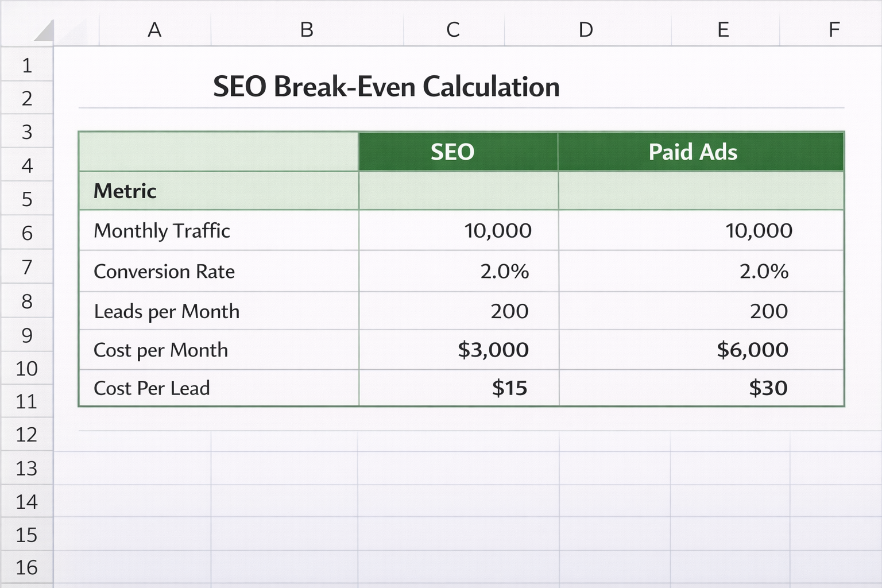Click the $6,000 Paid Ads cost cell
Image resolution: width=882 pixels, height=588 pixels.
[x=753, y=350]
